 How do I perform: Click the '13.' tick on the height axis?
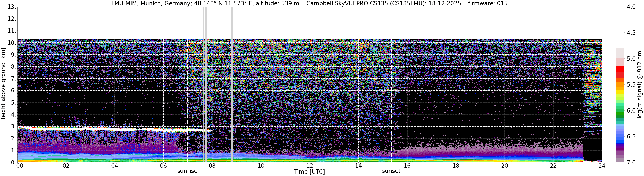pyautogui.click(x=12, y=7)
